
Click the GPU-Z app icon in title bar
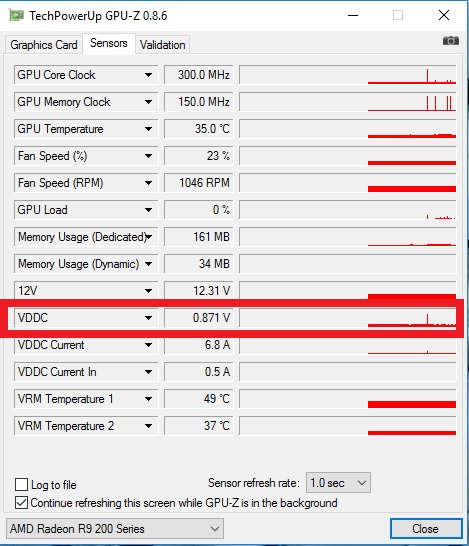(x=16, y=16)
